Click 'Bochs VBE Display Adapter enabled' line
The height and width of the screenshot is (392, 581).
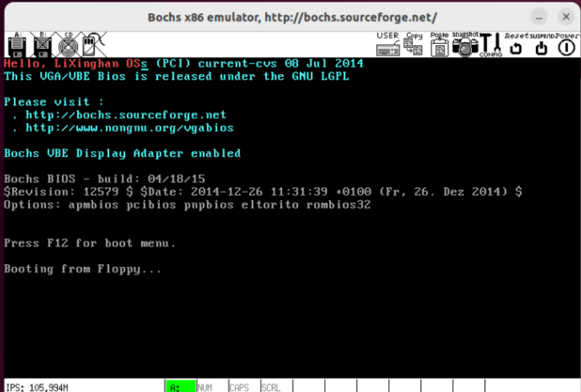point(122,154)
